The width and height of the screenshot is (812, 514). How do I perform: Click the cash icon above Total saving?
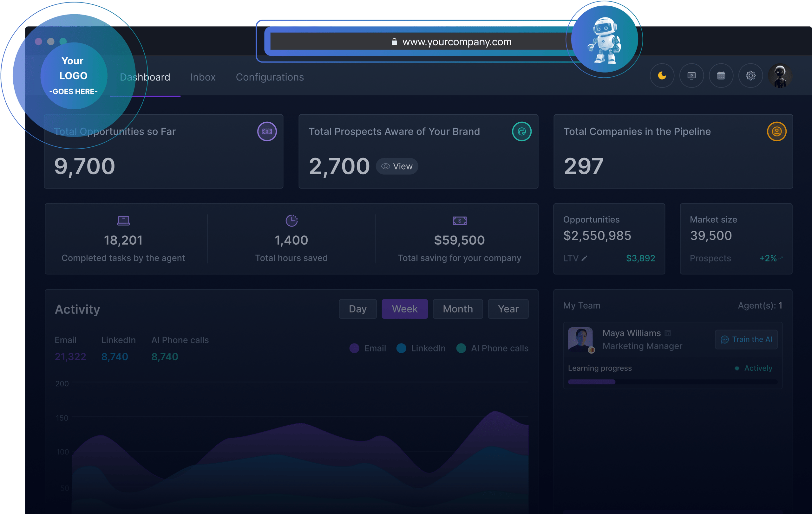(460, 221)
